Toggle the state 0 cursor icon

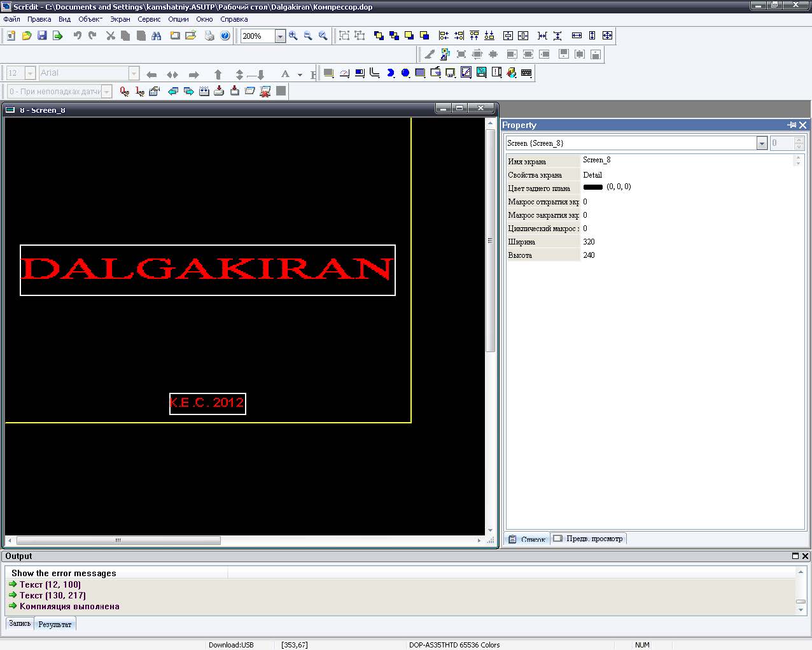124,92
